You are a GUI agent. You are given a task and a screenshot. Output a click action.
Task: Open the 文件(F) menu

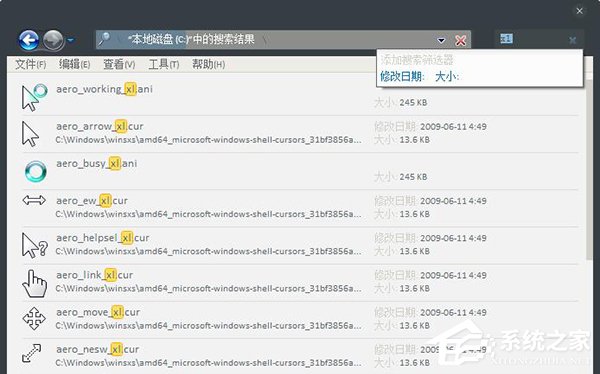pos(31,64)
